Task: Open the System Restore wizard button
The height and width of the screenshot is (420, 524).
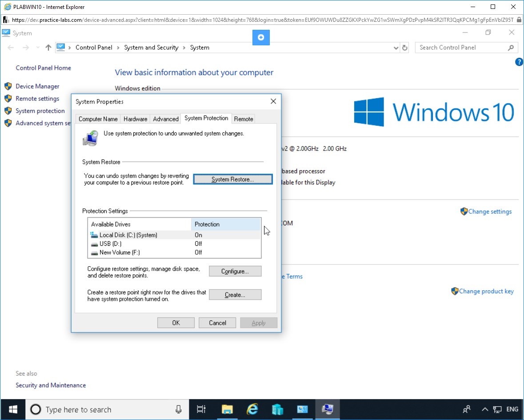Action: [232, 179]
